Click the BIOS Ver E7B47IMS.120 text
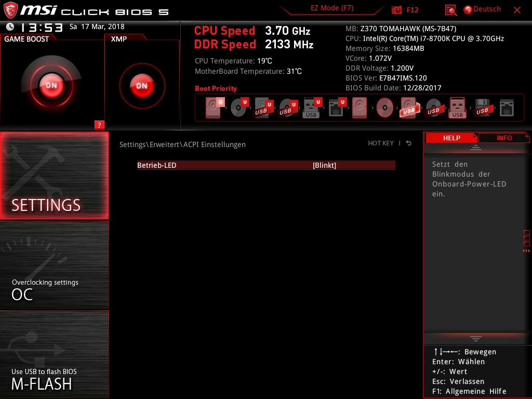Viewport: 532px width, 399px height. point(386,78)
